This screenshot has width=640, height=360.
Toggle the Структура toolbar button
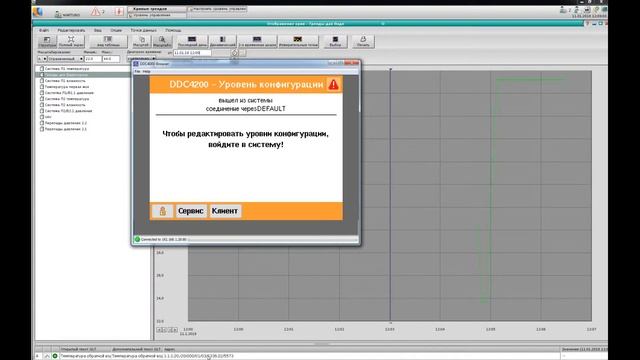click(47, 41)
